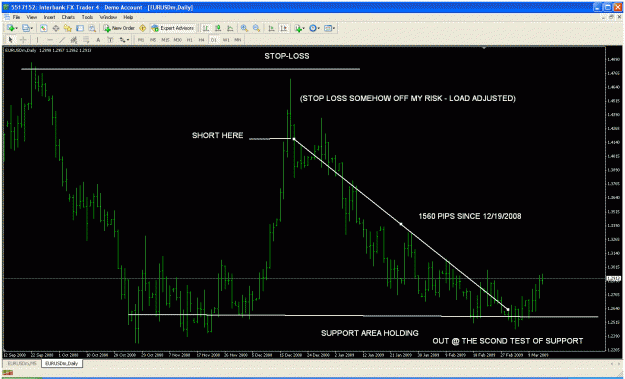Enable chart auto scroll
Screen dimensions: 625x379
click(271, 28)
